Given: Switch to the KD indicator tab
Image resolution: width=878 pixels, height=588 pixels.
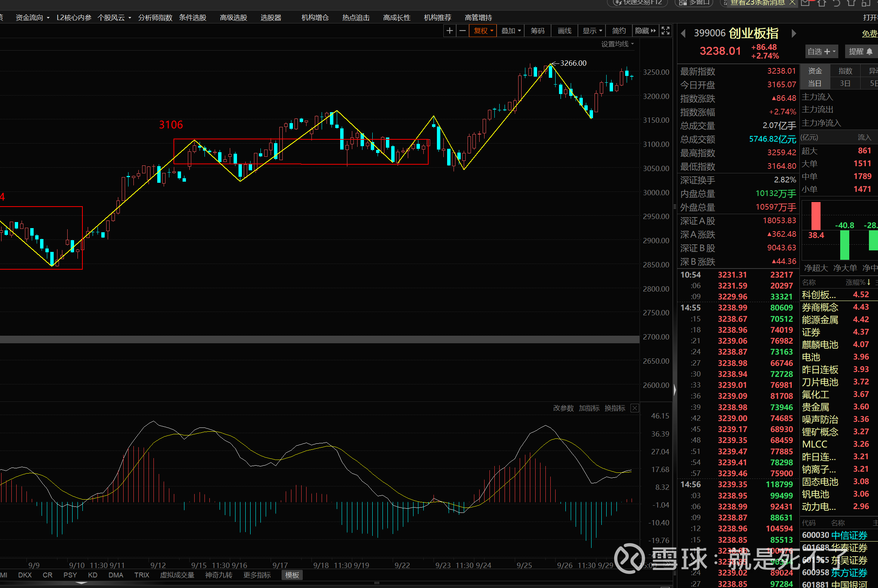Looking at the screenshot, I should pyautogui.click(x=93, y=575).
